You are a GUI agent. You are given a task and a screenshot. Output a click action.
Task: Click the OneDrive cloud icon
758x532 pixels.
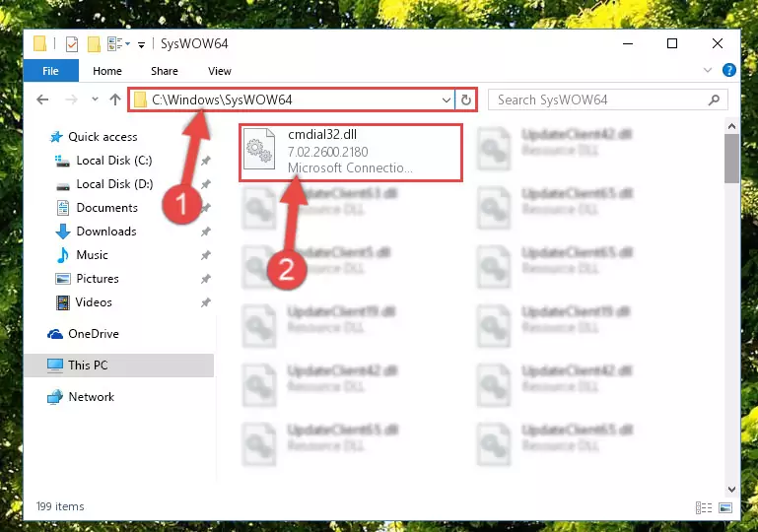(x=55, y=334)
